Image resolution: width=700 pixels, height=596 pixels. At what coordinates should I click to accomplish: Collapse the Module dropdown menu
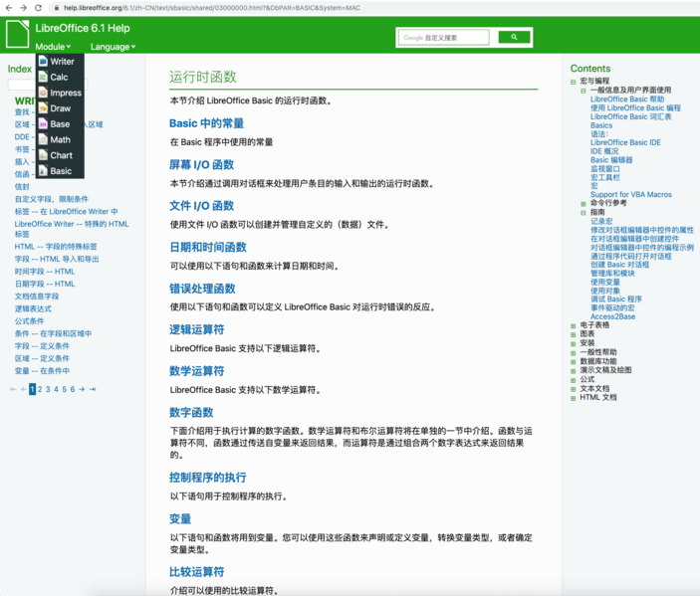point(53,47)
